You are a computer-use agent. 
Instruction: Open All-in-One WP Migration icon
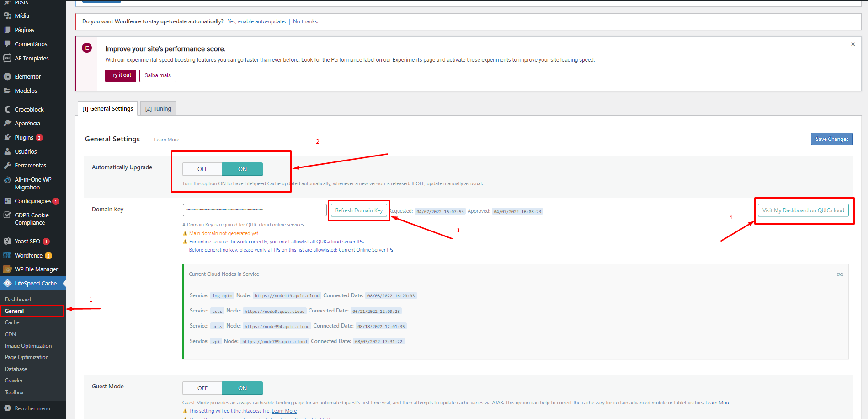[x=7, y=180]
